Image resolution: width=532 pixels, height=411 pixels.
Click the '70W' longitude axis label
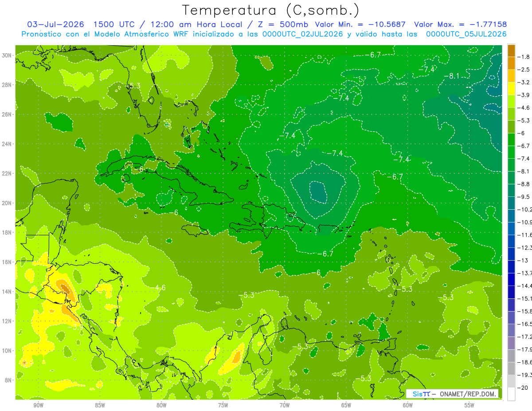pos(285,405)
